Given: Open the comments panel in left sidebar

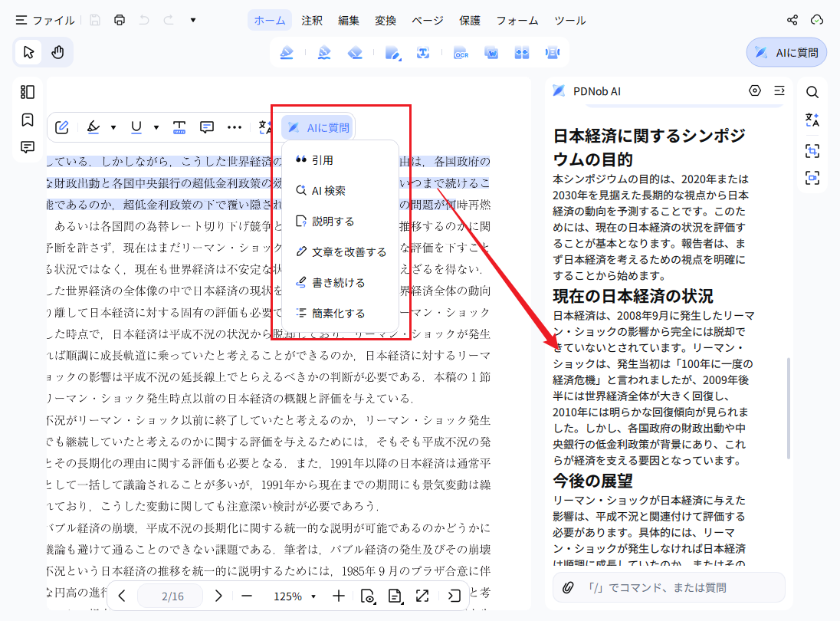Looking at the screenshot, I should [28, 146].
